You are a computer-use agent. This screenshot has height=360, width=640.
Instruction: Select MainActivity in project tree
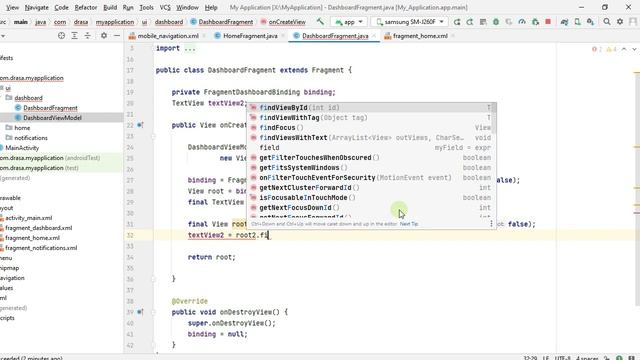pyautogui.click(x=22, y=148)
